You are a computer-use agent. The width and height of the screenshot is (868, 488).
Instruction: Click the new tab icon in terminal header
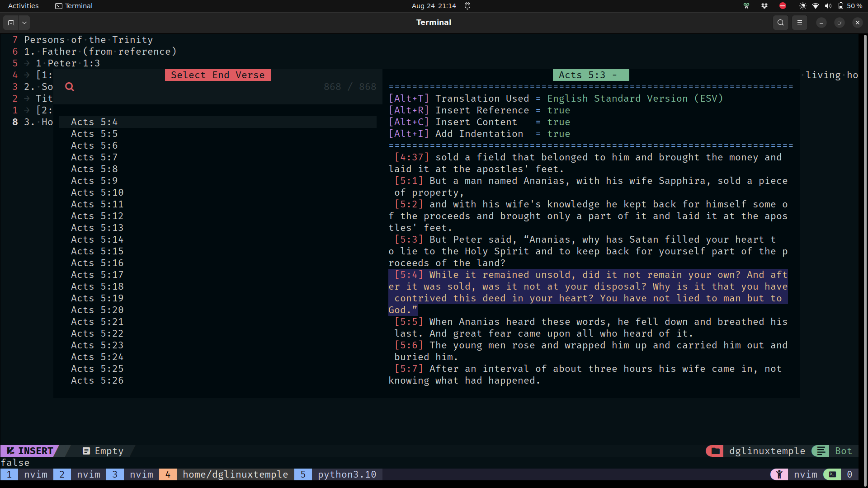click(x=11, y=23)
